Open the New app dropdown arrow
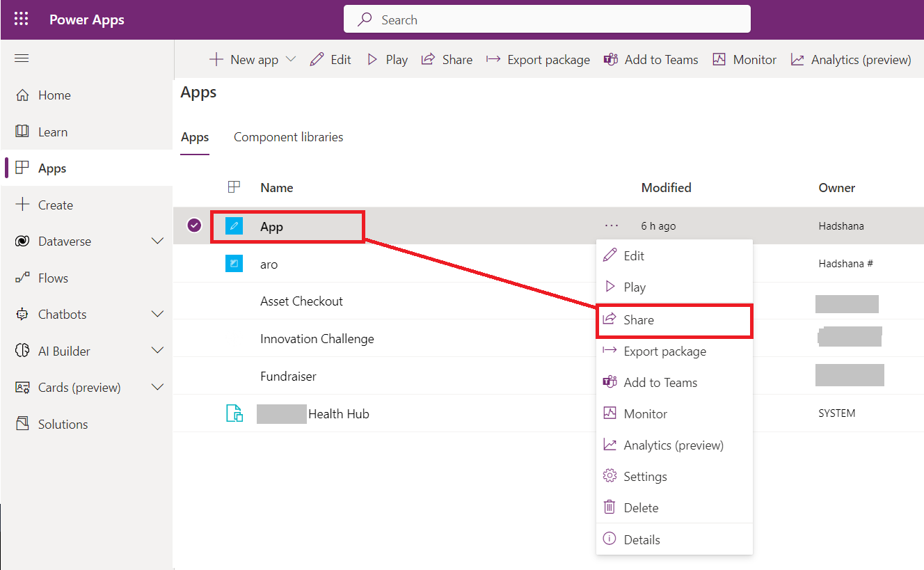Viewport: 924px width, 570px height. pyautogui.click(x=292, y=59)
